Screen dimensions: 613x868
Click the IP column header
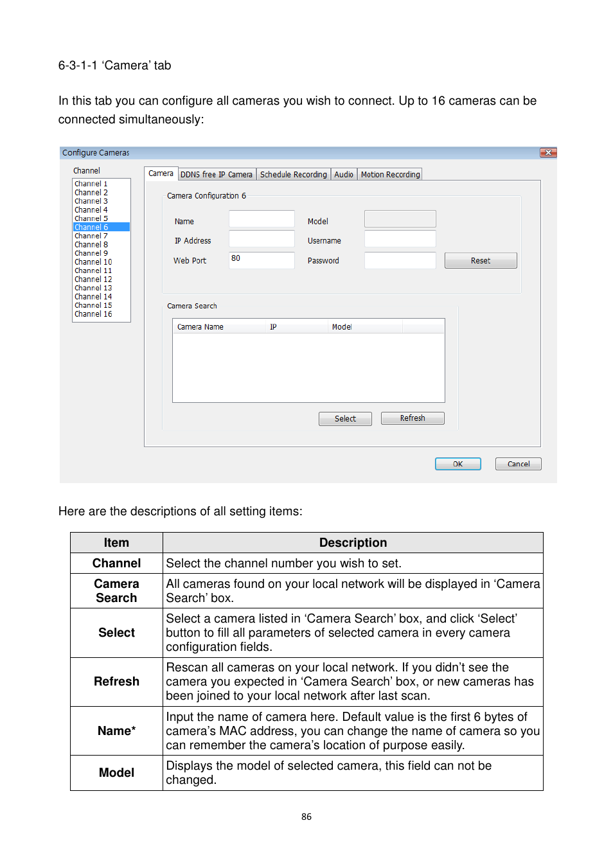pyautogui.click(x=297, y=326)
